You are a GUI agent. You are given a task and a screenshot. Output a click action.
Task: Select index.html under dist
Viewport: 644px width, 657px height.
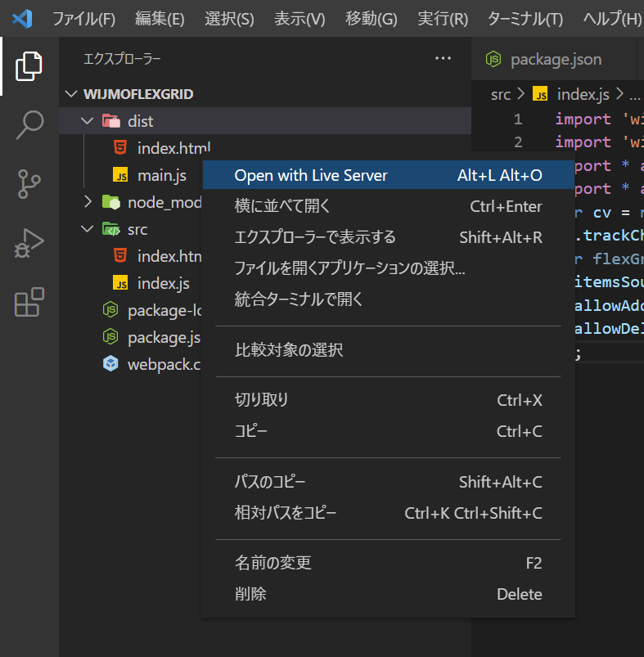tap(173, 148)
